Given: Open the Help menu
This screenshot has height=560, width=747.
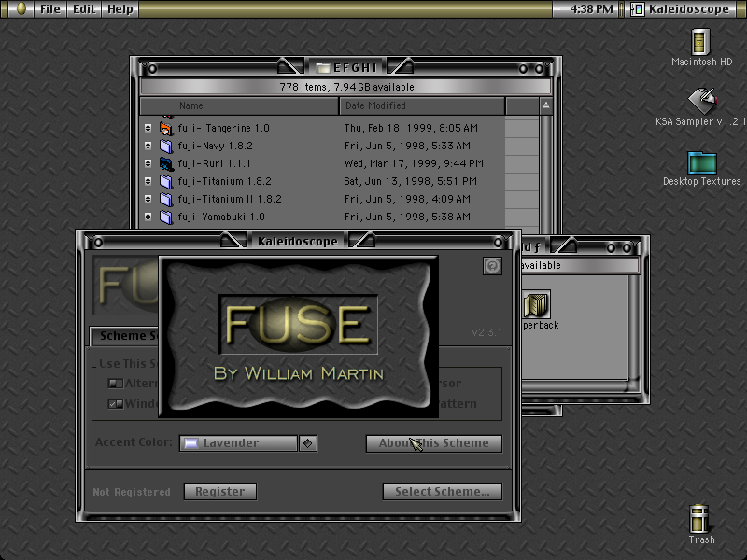Looking at the screenshot, I should [120, 9].
